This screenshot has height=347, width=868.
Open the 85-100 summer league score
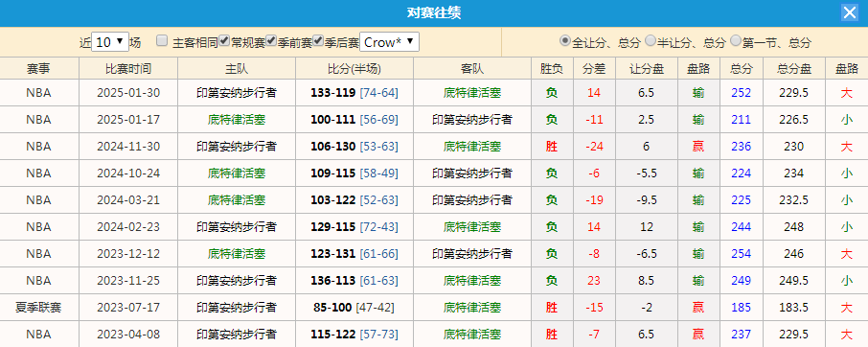tap(332, 307)
